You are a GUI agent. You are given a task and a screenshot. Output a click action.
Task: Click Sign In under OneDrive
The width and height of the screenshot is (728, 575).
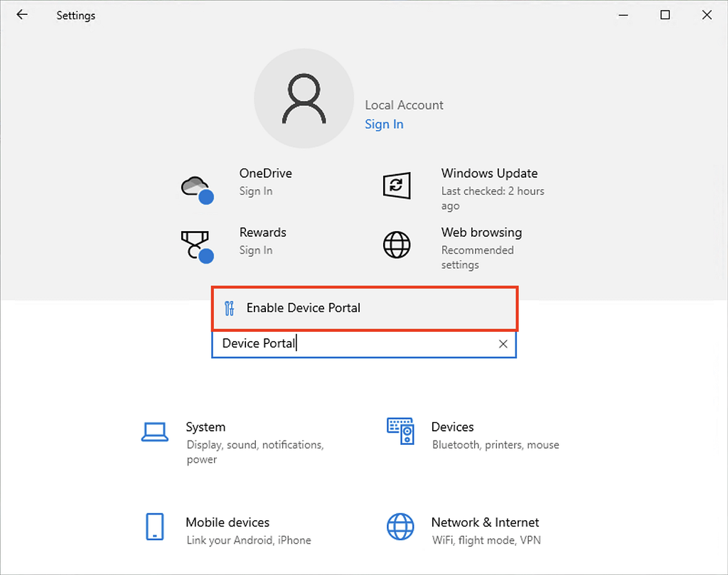pos(255,190)
